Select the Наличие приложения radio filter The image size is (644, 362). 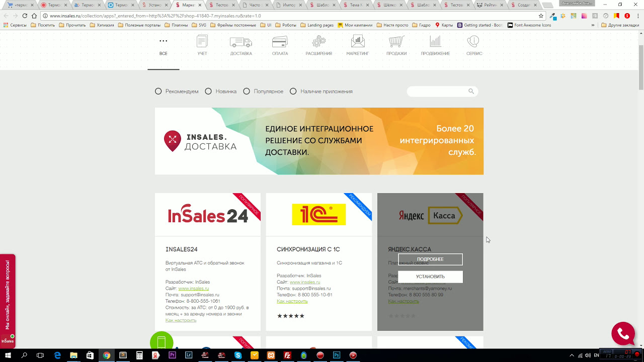pos(293,92)
